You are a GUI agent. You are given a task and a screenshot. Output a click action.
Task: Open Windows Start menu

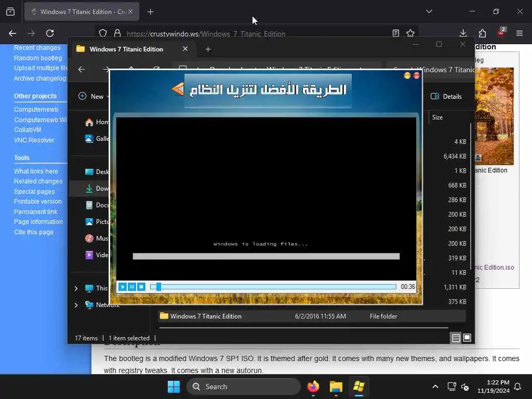coord(174,387)
